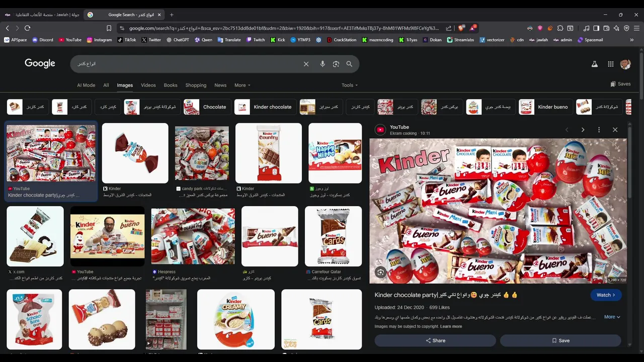Open the Tools dropdown
This screenshot has width=644, height=362.
[x=350, y=85]
